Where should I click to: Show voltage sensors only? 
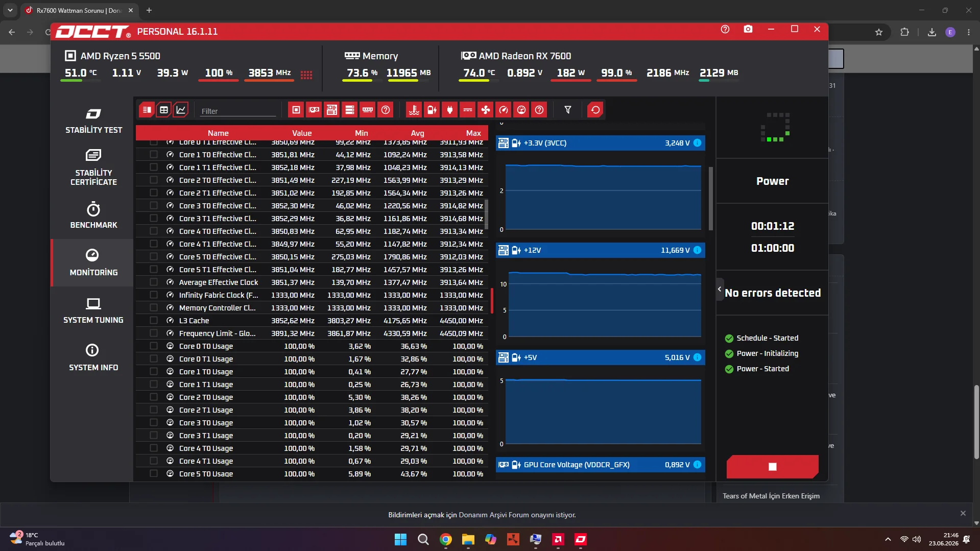[432, 110]
